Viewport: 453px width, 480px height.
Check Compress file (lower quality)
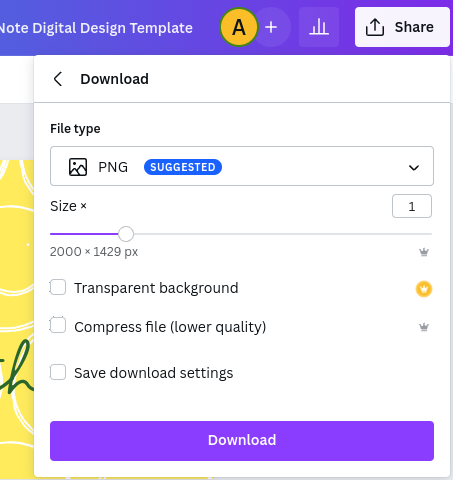[x=58, y=325]
